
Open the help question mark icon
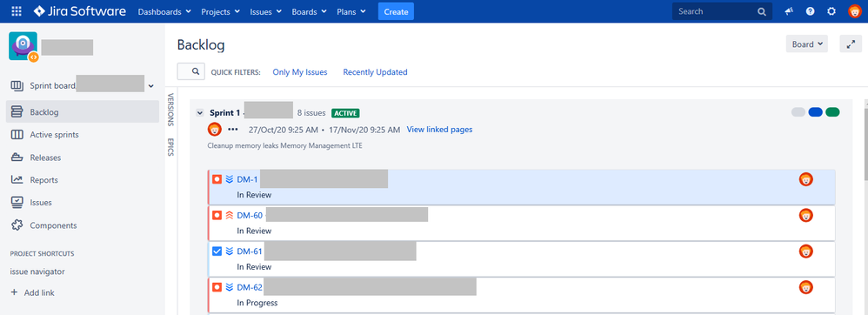(x=810, y=11)
